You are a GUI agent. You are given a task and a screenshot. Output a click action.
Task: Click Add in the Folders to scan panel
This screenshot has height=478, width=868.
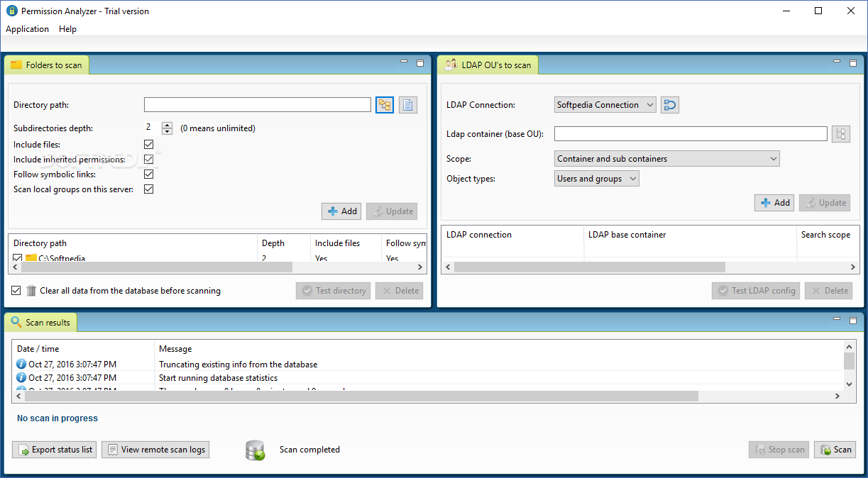341,211
